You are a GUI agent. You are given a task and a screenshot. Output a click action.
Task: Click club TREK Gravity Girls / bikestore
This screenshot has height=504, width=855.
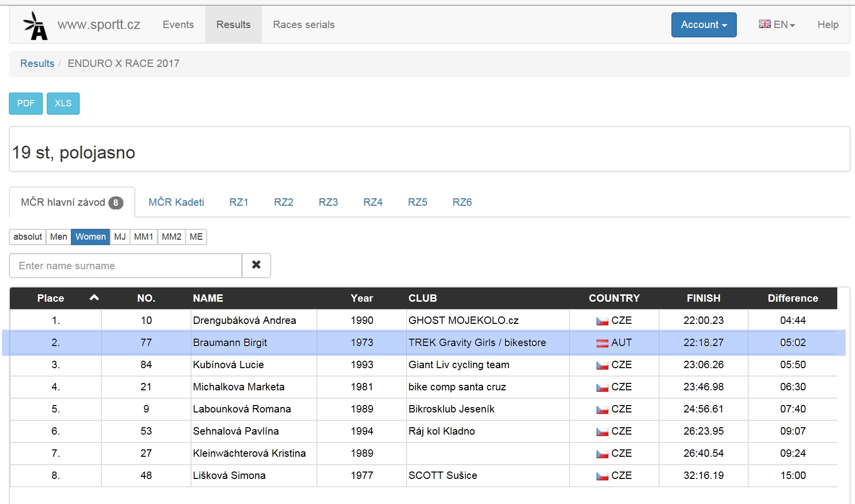(x=477, y=343)
